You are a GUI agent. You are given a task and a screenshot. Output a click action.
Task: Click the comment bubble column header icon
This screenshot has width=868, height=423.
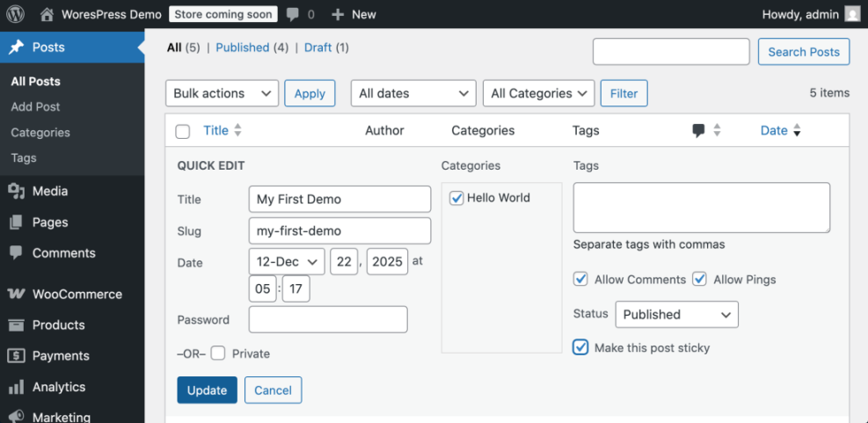click(698, 131)
